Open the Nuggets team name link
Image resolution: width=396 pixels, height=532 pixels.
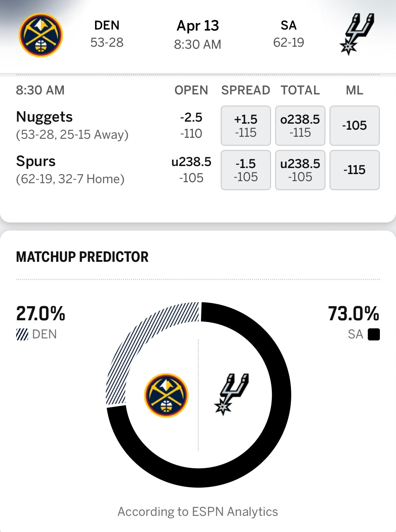click(x=44, y=117)
